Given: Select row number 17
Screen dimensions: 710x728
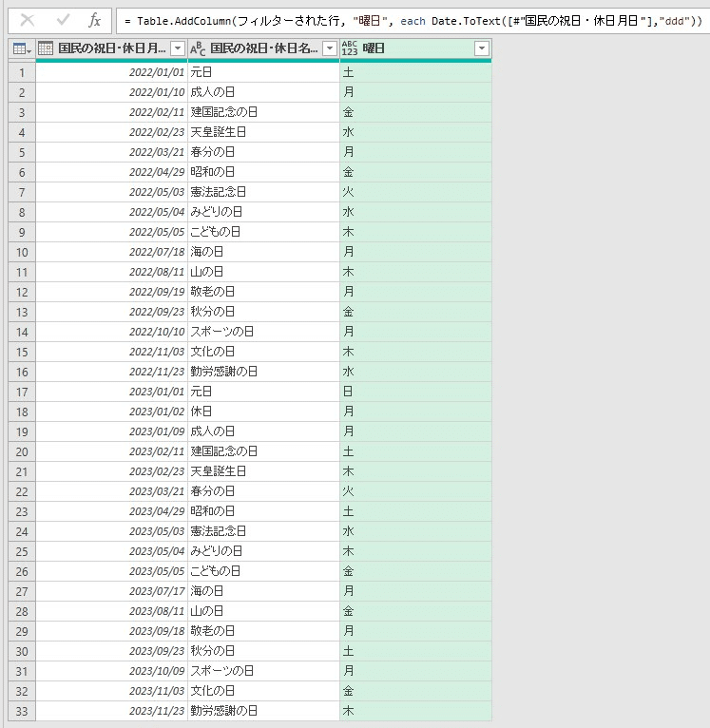Looking at the screenshot, I should 22,392.
